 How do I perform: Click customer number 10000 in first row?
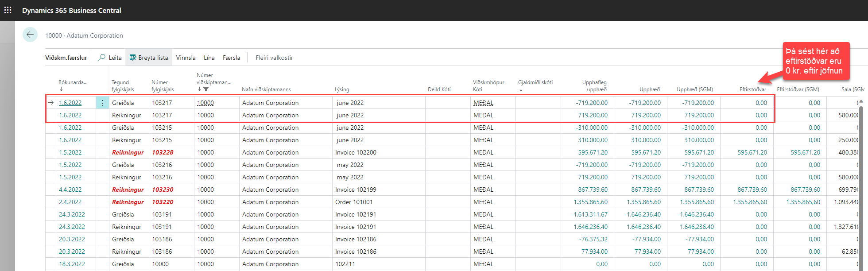click(x=205, y=103)
